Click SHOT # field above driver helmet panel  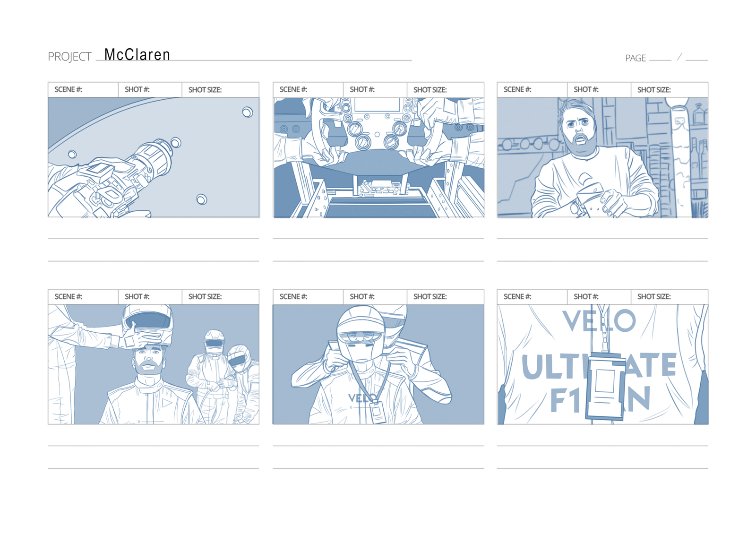(x=375, y=296)
